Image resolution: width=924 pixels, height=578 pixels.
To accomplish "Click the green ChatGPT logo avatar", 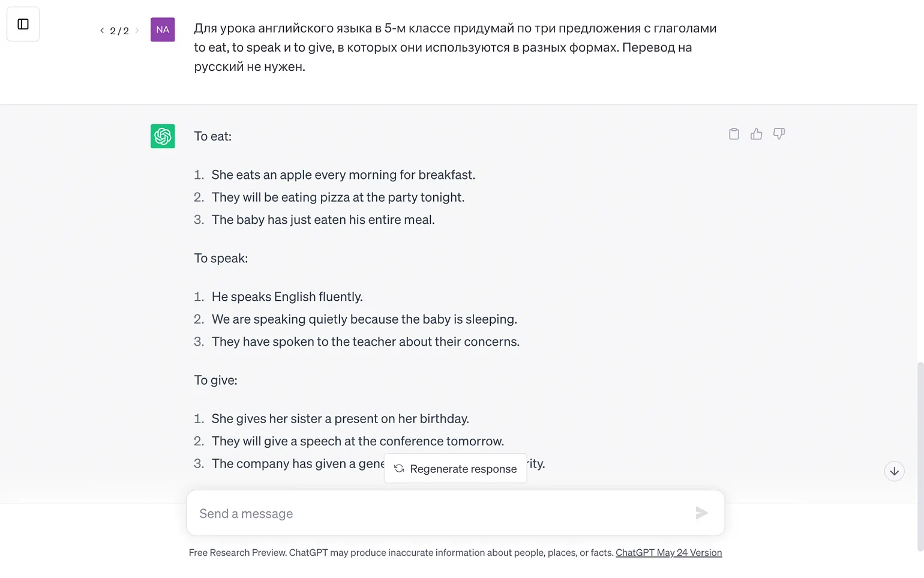I will 163,136.
